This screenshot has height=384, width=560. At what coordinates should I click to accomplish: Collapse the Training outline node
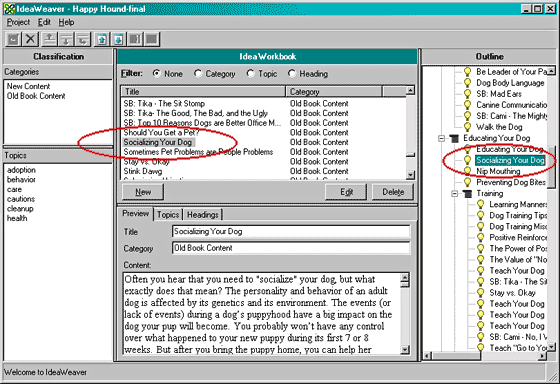455,194
